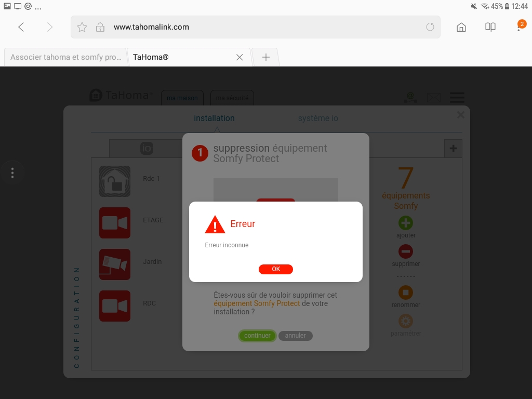The height and width of the screenshot is (399, 532).
Task: Go back with the browser back arrow
Action: (21, 27)
